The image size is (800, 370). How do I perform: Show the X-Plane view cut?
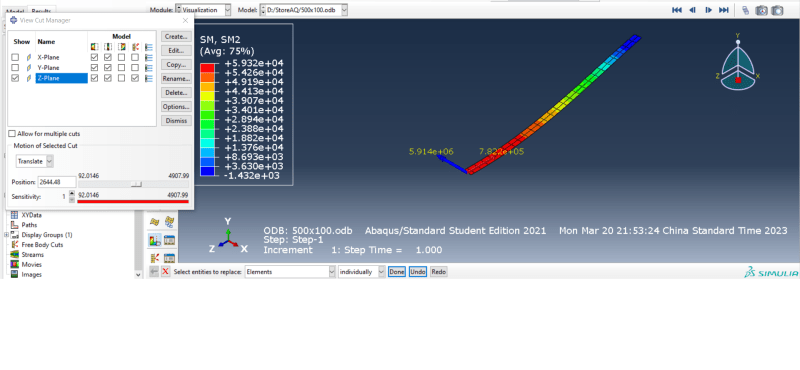15,57
